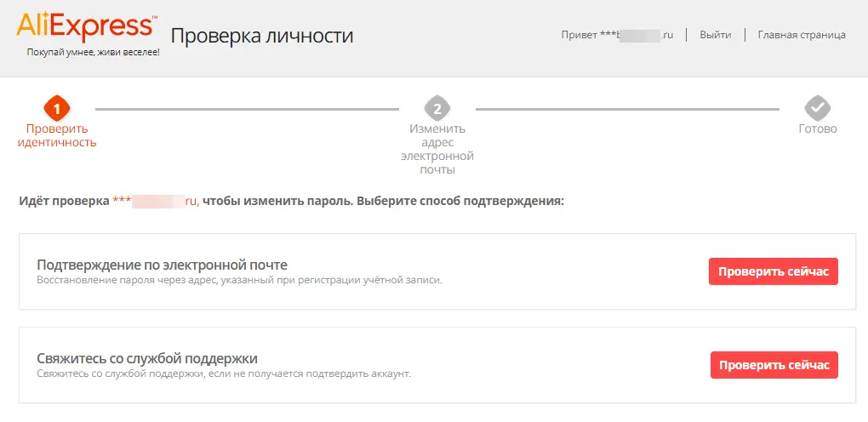
Task: Click the Готово checkmark badge icon
Action: point(818,109)
